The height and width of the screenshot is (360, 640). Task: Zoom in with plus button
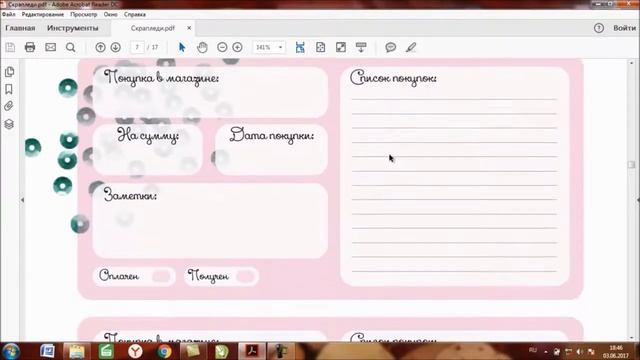click(237, 47)
